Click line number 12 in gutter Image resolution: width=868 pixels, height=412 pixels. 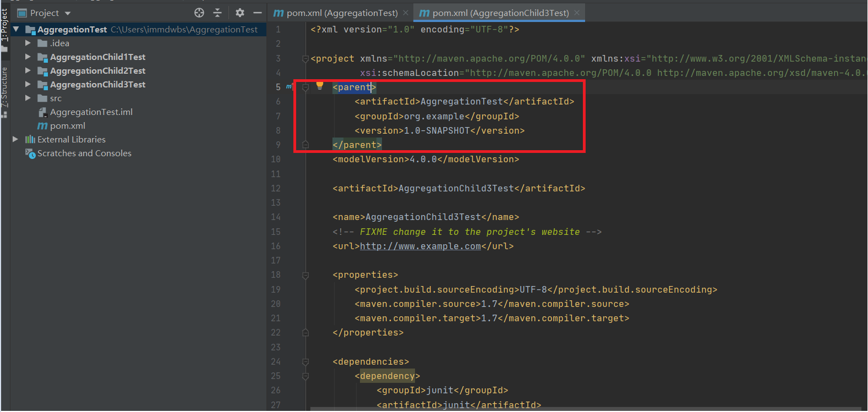coord(276,188)
